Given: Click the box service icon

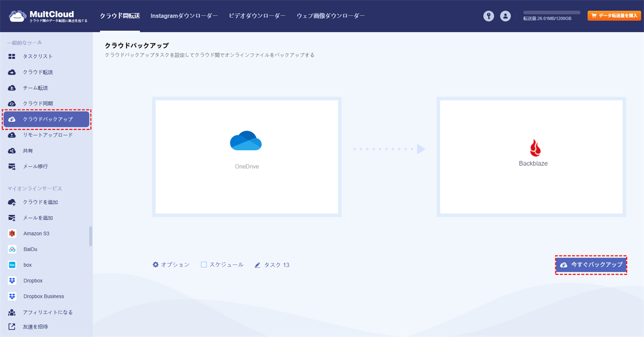Looking at the screenshot, I should coord(12,265).
